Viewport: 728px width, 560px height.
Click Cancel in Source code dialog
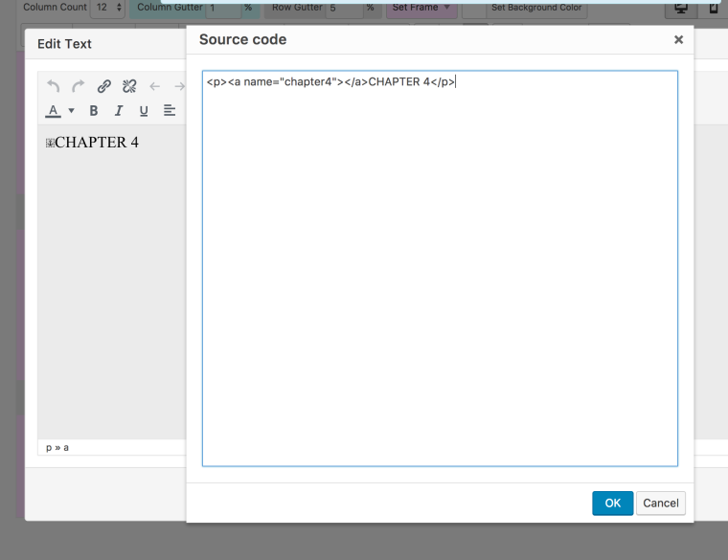(661, 503)
